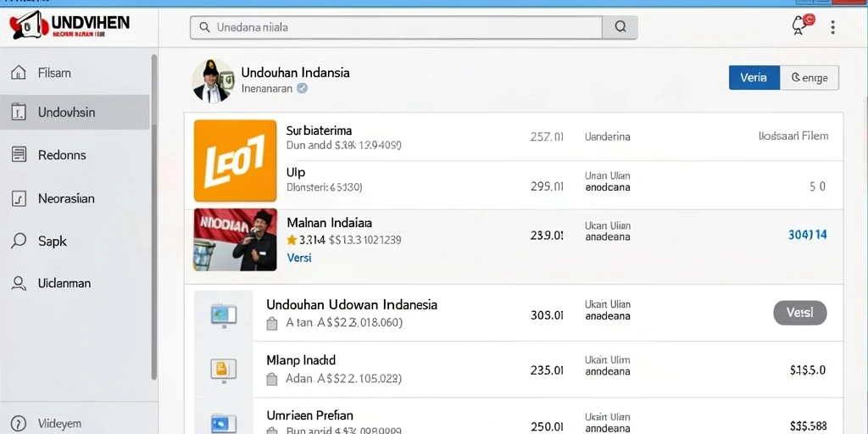The width and height of the screenshot is (868, 434).
Task: Click the sidebar vertical scrollbar
Action: point(154,216)
